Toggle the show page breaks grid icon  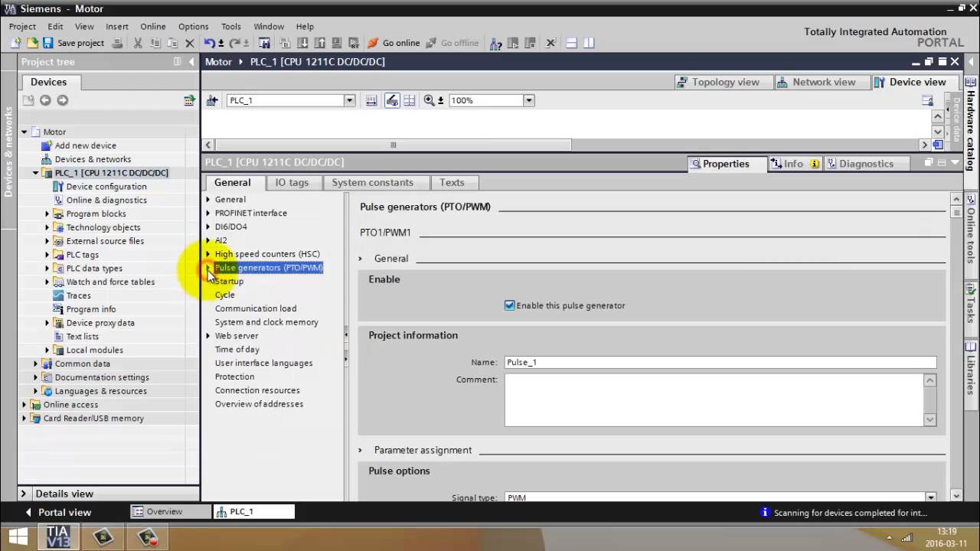tap(410, 100)
